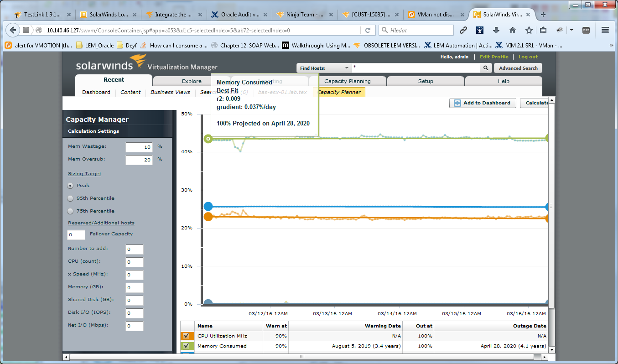Screen dimensions: 618x364
Task: Click the browser URL address bar
Action: coord(203,31)
